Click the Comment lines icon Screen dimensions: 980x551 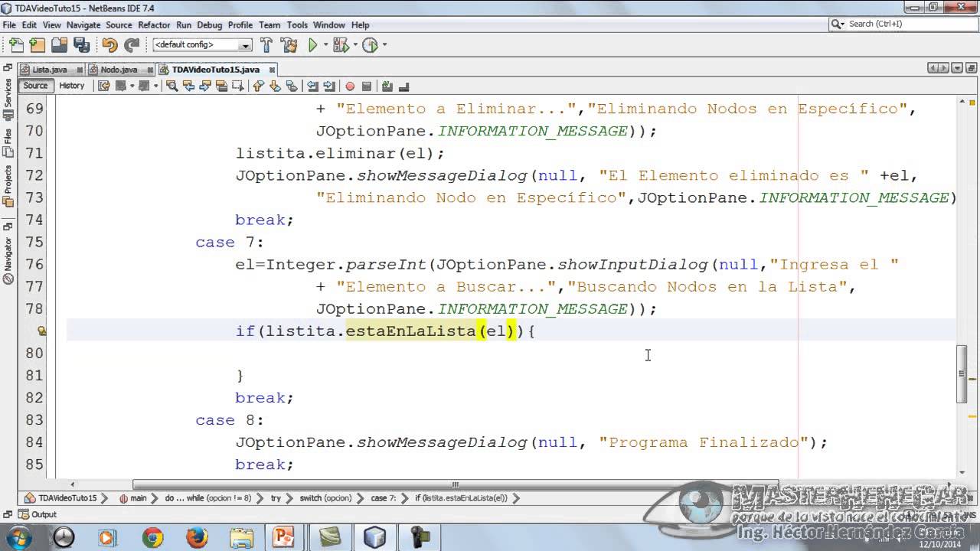tap(387, 86)
